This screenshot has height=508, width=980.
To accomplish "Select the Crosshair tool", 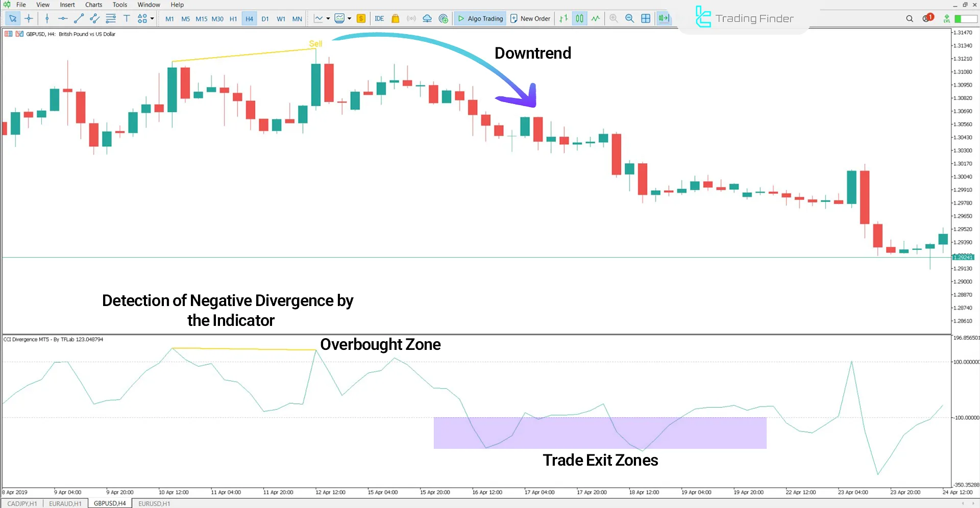I will [29, 18].
